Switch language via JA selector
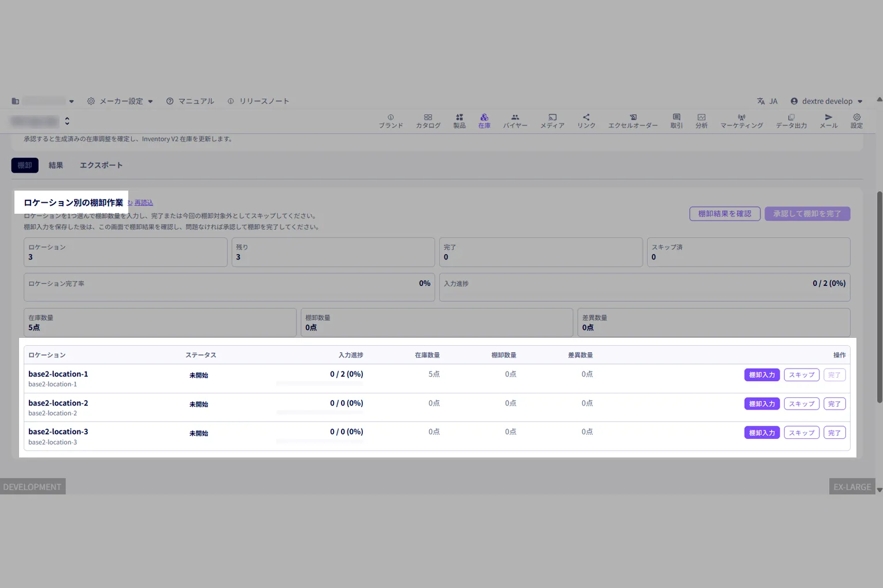 click(x=767, y=101)
